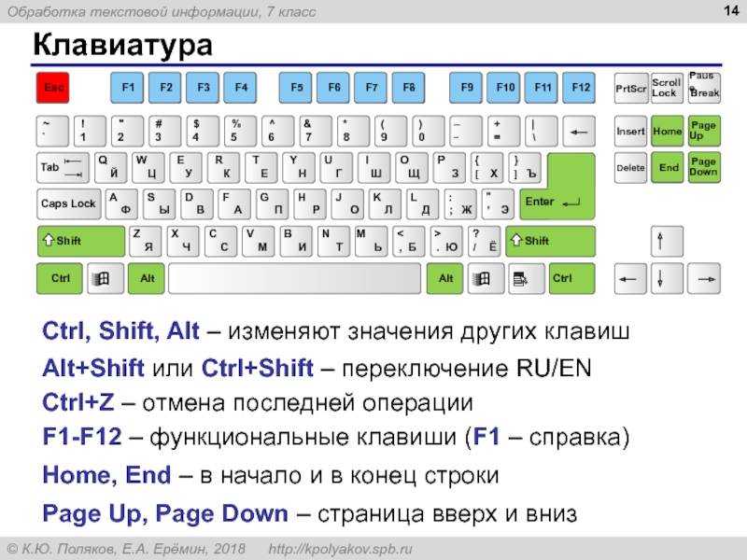Click 'страница вверх и вниз' text
Image resolution: width=747 pixels, height=560 pixels.
(447, 514)
